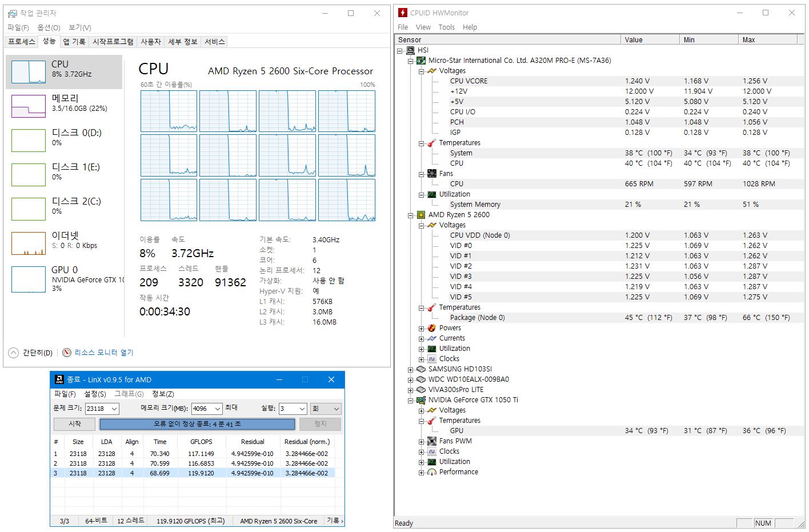The width and height of the screenshot is (809, 532).
Task: Expand the Fans PWM node under NVIDIA
Action: coord(421,442)
